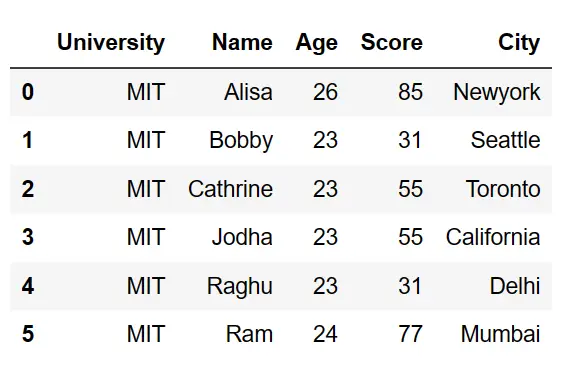Click the California city cell
This screenshot has width=571, height=371.
[493, 237]
